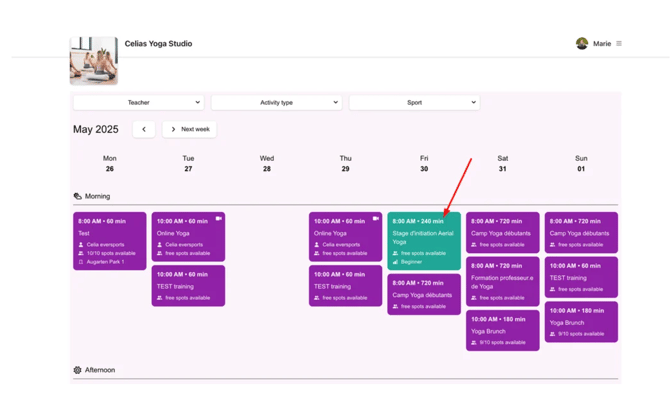Click video camera icon on Thursday Online Yoga

tap(376, 219)
